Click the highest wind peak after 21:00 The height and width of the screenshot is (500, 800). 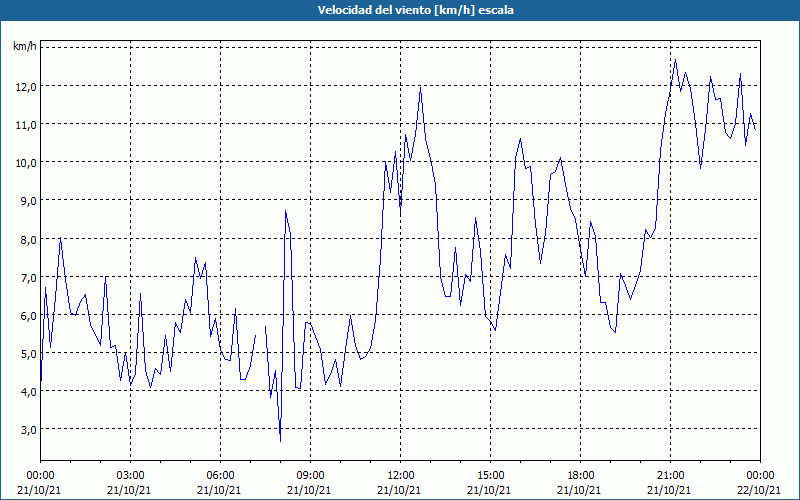pyautogui.click(x=676, y=60)
